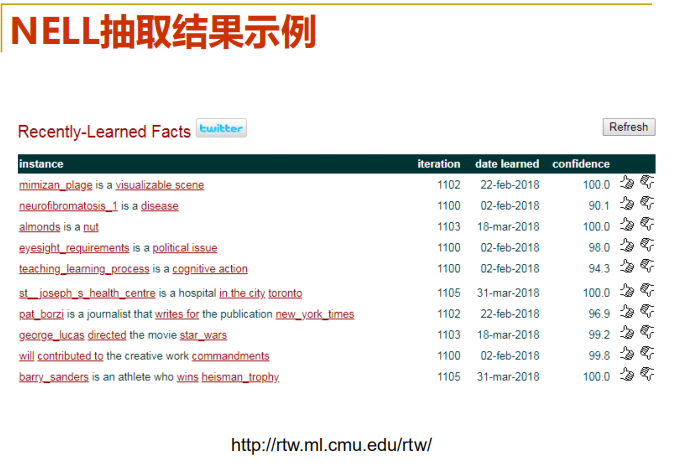The height and width of the screenshot is (471, 679).
Task: Open the st__joseph_s_health_centre link
Action: (87, 293)
